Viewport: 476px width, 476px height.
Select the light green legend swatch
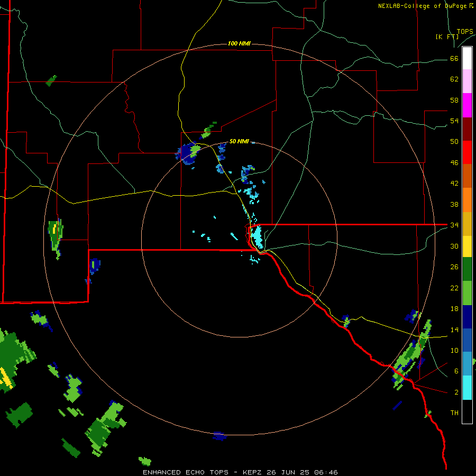click(467, 293)
